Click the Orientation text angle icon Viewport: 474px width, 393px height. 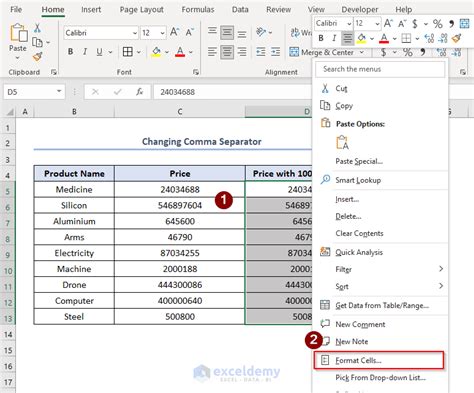(x=261, y=32)
